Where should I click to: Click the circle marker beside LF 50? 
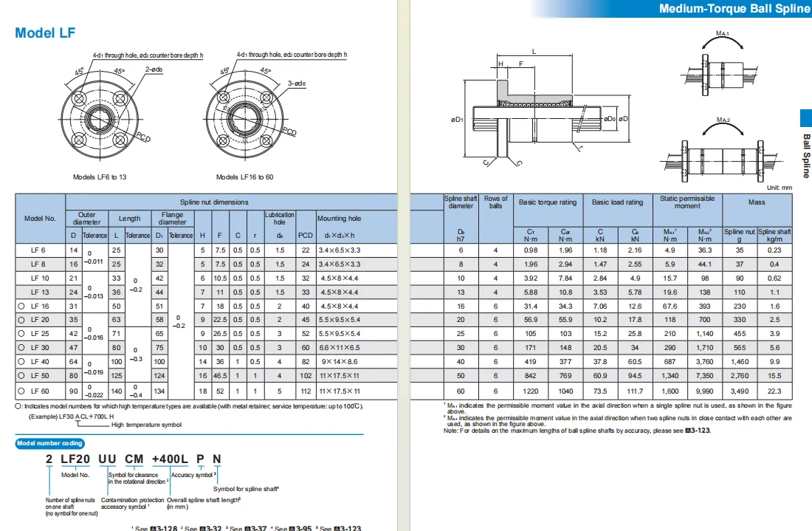point(21,376)
